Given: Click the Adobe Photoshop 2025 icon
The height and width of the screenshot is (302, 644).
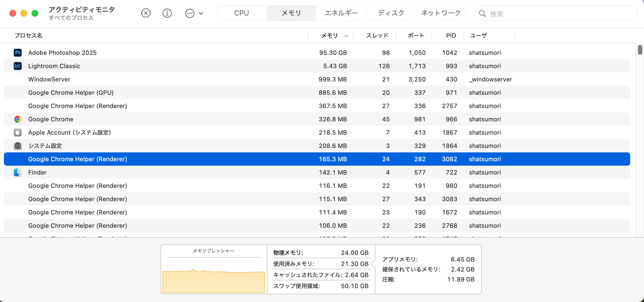Looking at the screenshot, I should [x=18, y=53].
